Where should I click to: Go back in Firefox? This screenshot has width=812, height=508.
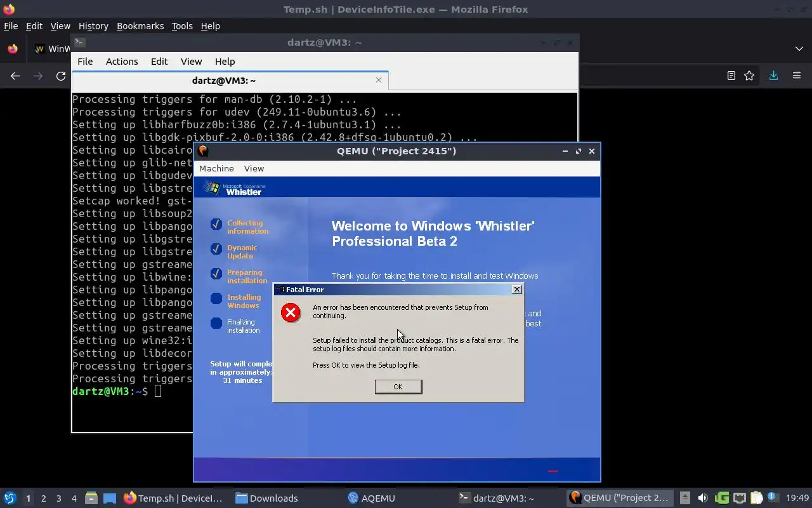point(15,76)
